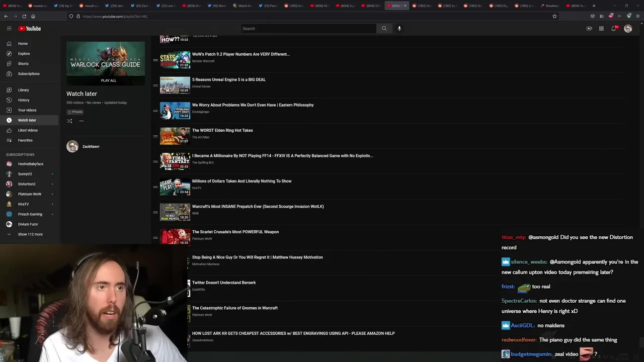The image size is (644, 362).
Task: Open the Unreal Engine 5 video thumbnail
Action: coord(175,85)
